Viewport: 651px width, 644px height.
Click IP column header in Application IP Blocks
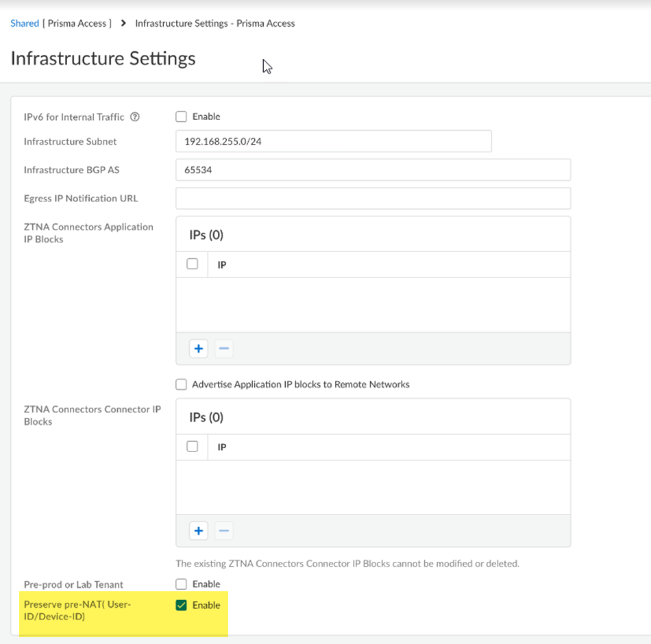tap(222, 264)
